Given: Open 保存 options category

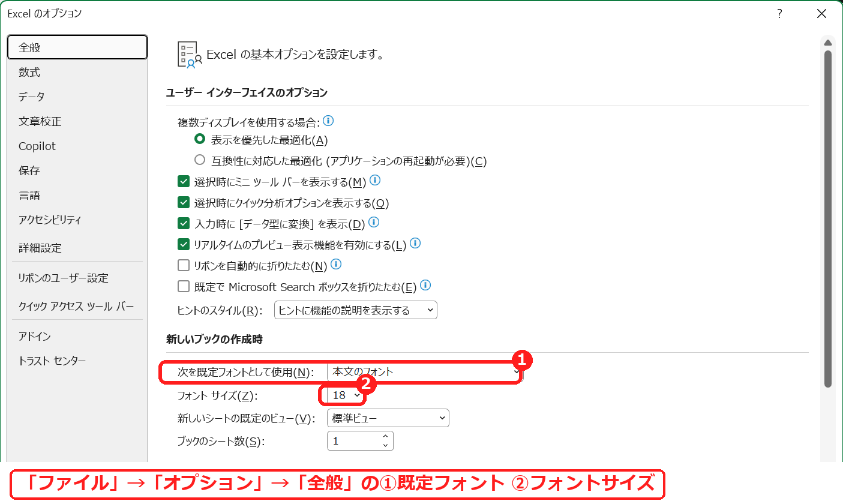Looking at the screenshot, I should pos(77,170).
